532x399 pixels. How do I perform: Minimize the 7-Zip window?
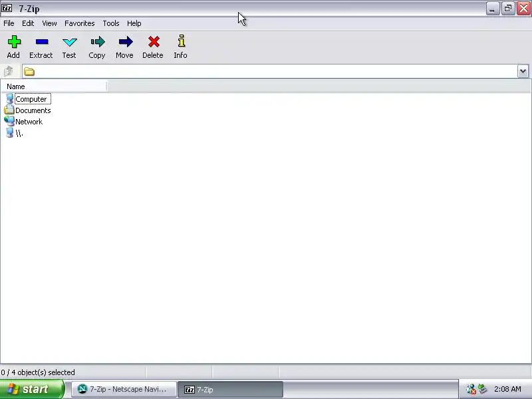point(492,9)
